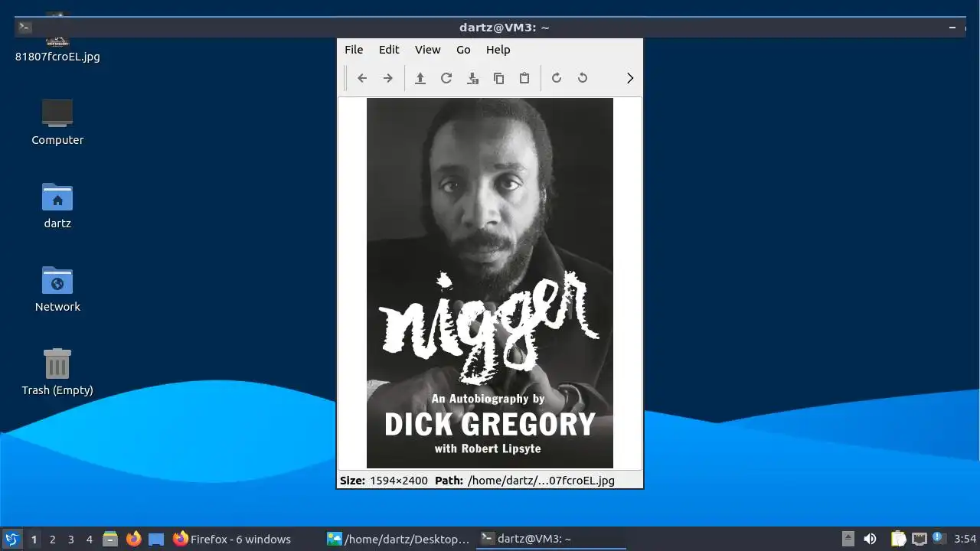Image resolution: width=980 pixels, height=551 pixels.
Task: Click the network connection tray icon
Action: (920, 539)
